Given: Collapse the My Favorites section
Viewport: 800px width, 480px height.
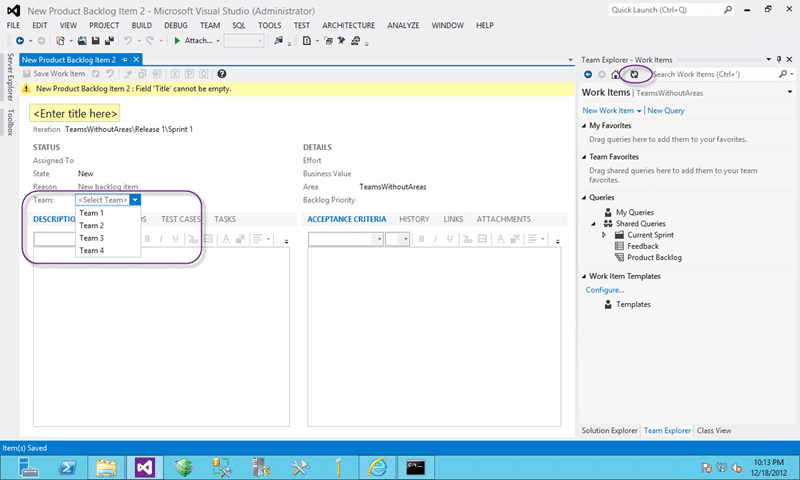Looking at the screenshot, I should click(584, 125).
